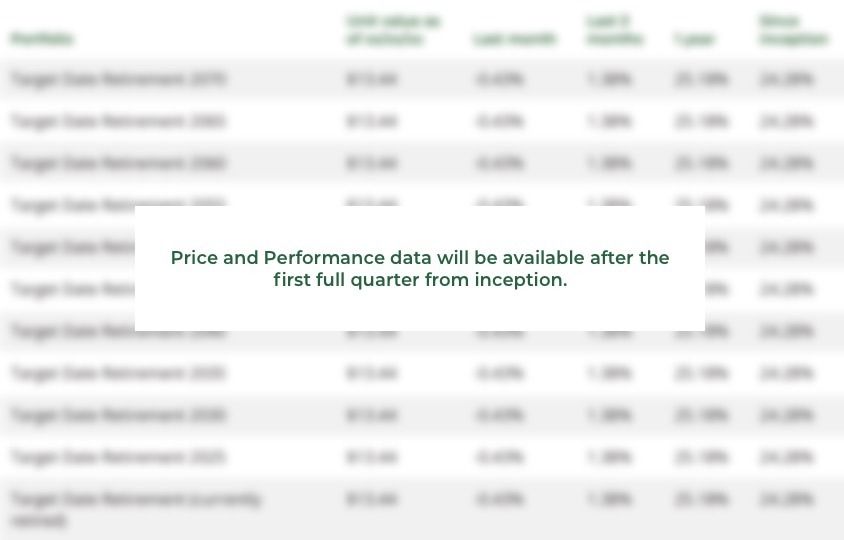Open Target Date Retirement 2035 portfolio
Screen dimensions: 844x540
(x=118, y=373)
